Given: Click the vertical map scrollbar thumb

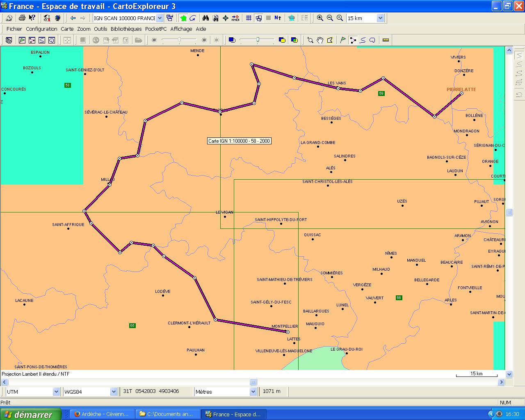Looking at the screenshot, I should point(509,212).
